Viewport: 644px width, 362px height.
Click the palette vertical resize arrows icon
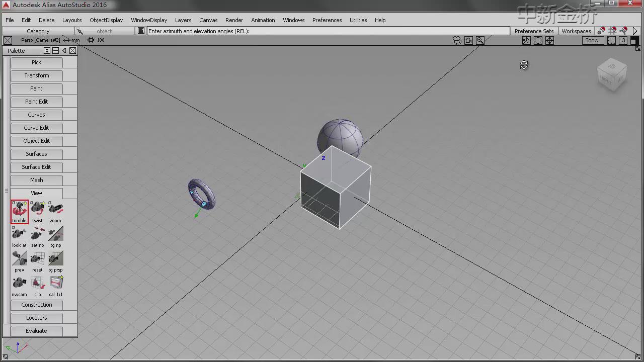(x=47, y=51)
